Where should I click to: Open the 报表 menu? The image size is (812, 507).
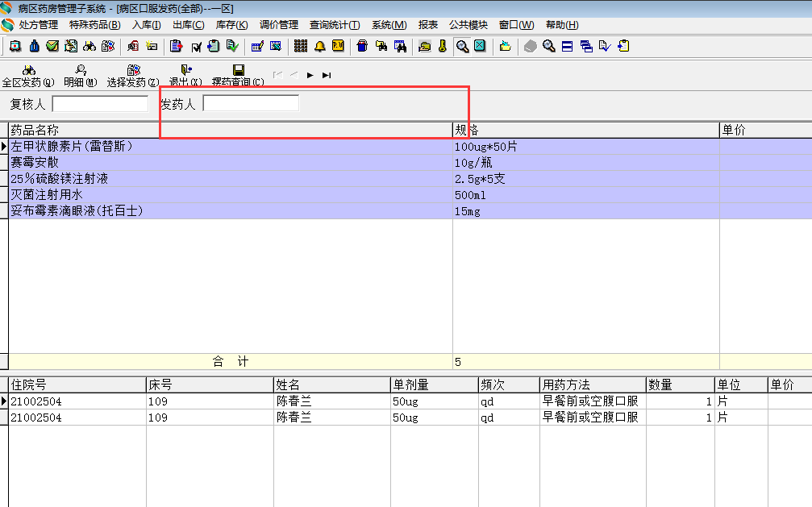[x=428, y=25]
